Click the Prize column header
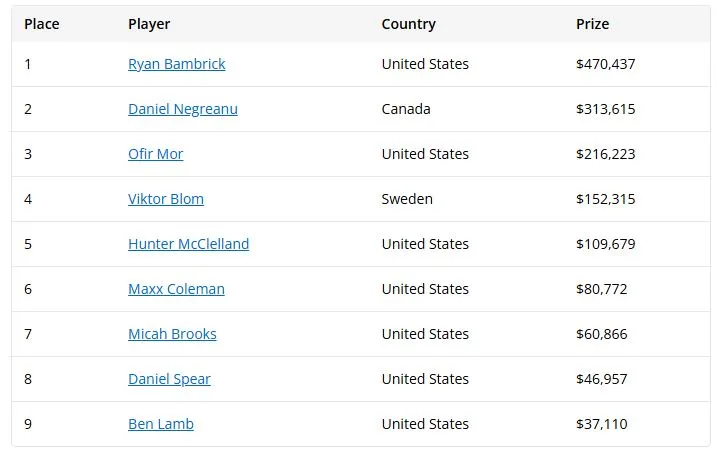The height and width of the screenshot is (458, 719). 592,24
